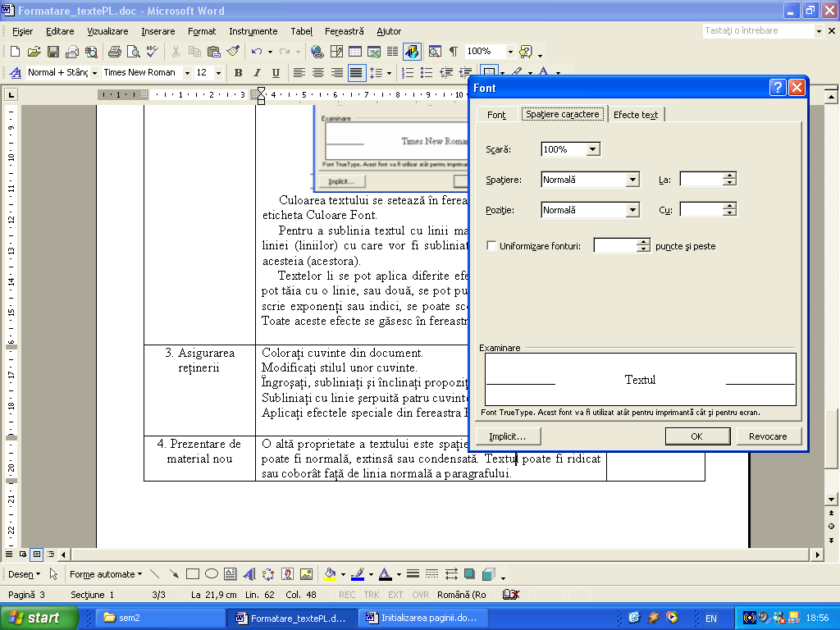This screenshot has width=840, height=630.
Task: Open the font size 12 dropdown
Action: (218, 73)
